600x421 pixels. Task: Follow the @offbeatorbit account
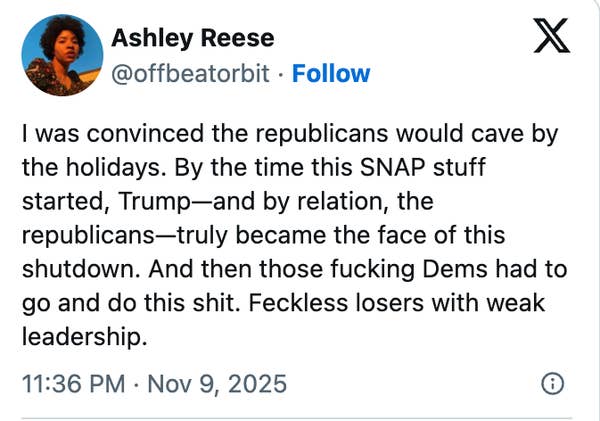coord(331,73)
